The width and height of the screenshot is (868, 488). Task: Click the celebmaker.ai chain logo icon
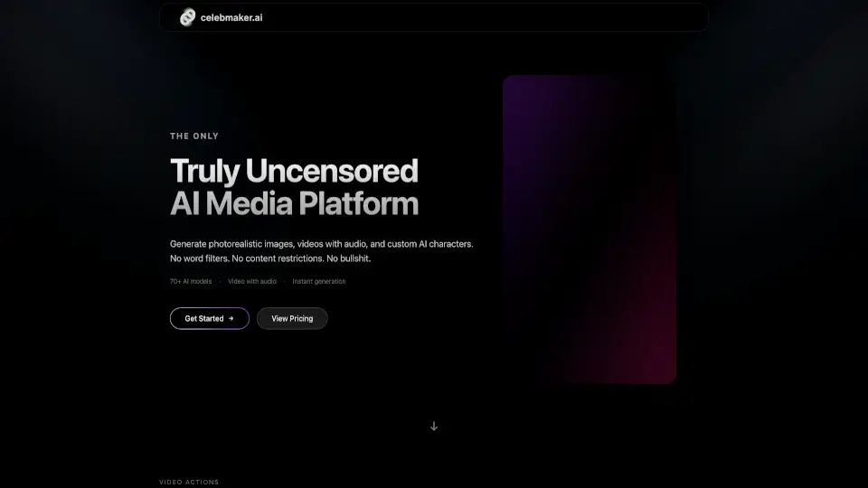tap(187, 17)
